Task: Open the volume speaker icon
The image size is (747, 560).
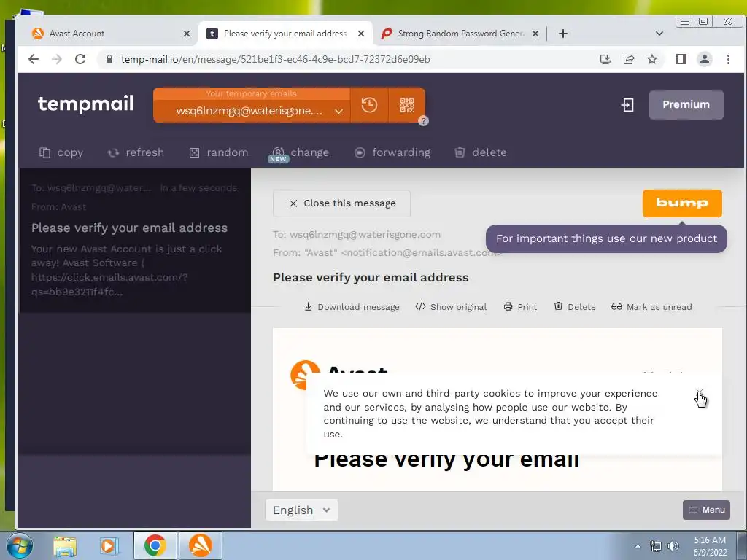Action: 673,547
